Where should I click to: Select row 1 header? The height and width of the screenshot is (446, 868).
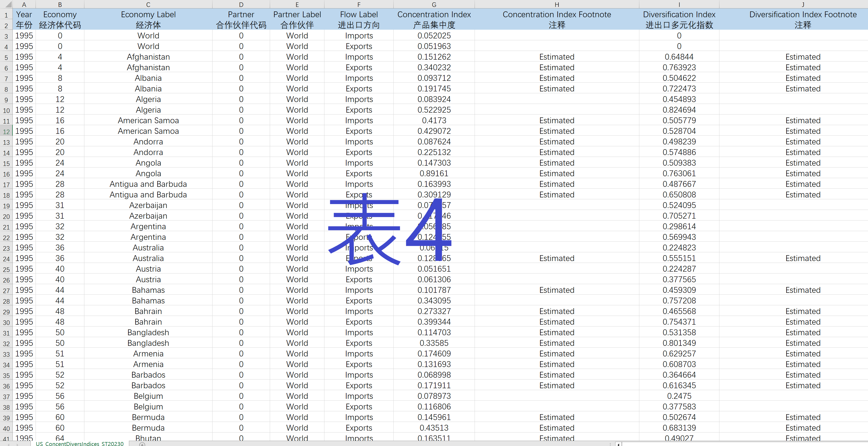point(6,15)
